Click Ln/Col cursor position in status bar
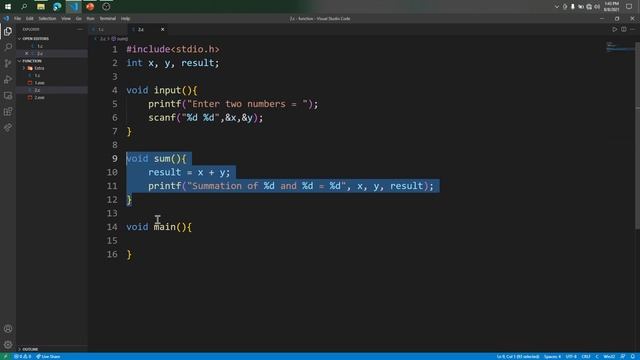640x360 pixels. (518, 357)
